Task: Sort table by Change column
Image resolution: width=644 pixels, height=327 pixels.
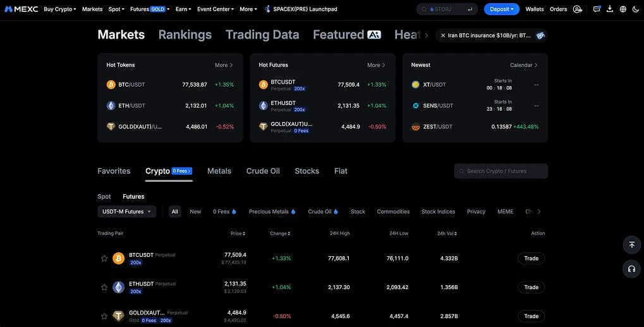Action: click(x=280, y=233)
